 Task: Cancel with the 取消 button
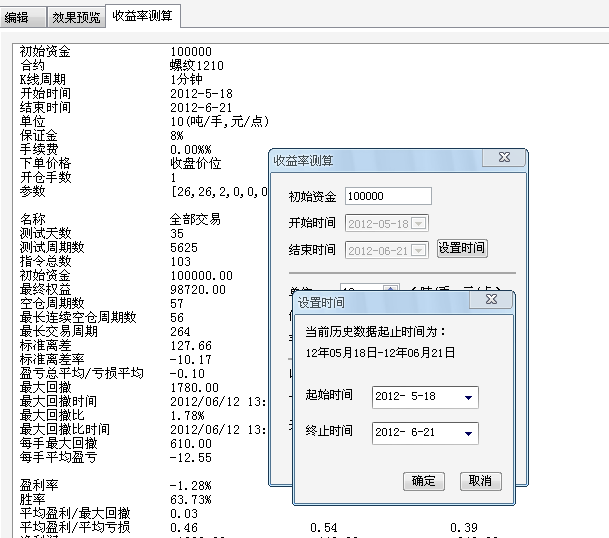click(x=480, y=481)
